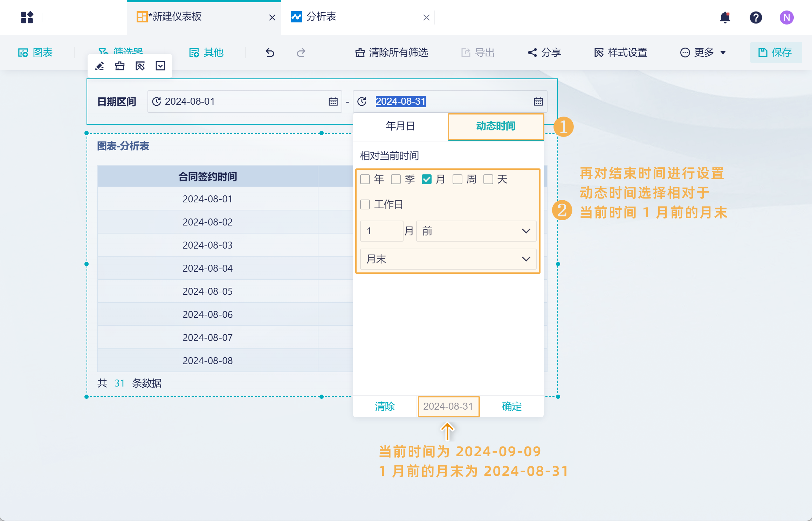Open the notifications bell
Viewport: 812px width, 521px height.
(x=725, y=18)
